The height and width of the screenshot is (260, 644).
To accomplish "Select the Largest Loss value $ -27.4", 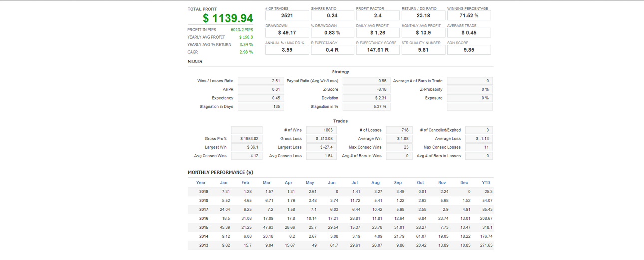I will (321, 147).
